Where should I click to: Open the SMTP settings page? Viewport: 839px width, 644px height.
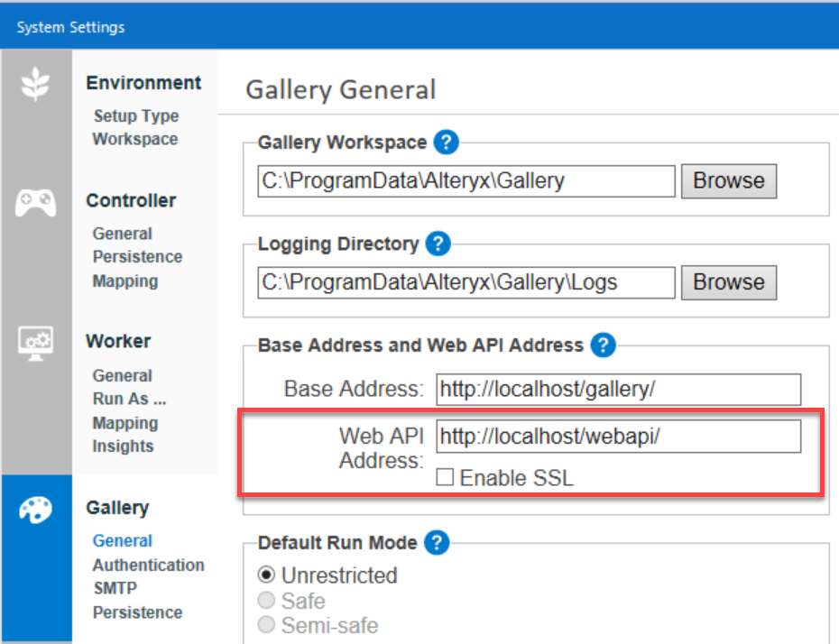point(114,588)
